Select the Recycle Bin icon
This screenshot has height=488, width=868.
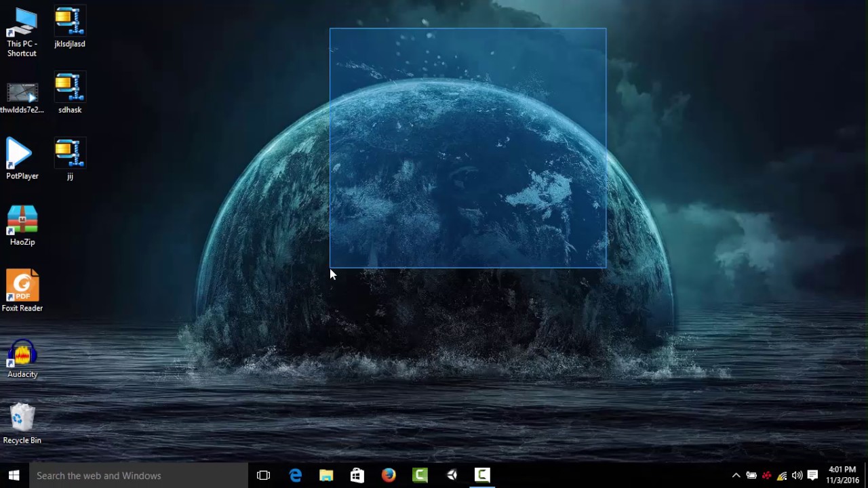[22, 424]
